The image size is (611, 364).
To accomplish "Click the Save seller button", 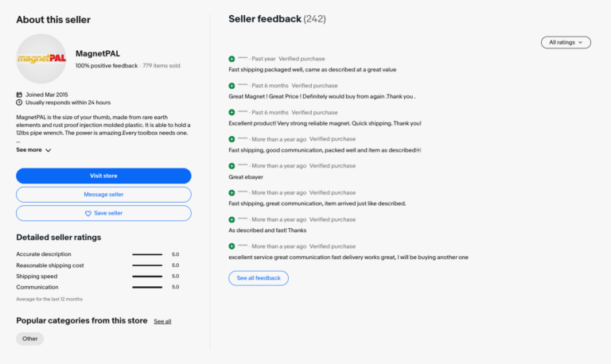I will (x=103, y=213).
